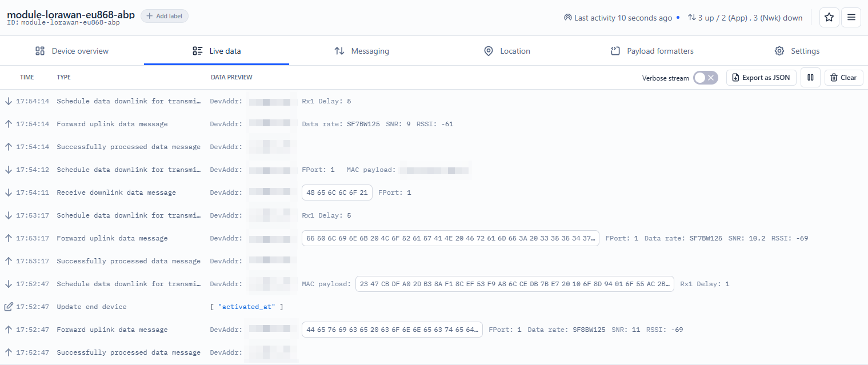Select the Live data tab
The height and width of the screenshot is (365, 868).
click(x=217, y=51)
